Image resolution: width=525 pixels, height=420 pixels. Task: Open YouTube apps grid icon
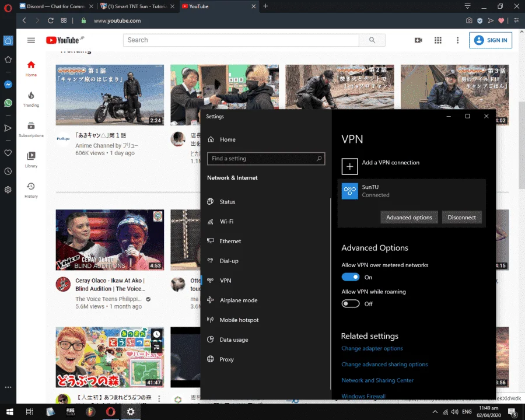click(x=438, y=40)
